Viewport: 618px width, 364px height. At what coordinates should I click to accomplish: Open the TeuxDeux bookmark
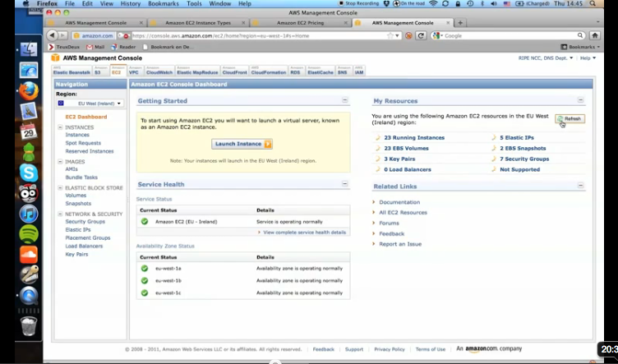pos(63,47)
